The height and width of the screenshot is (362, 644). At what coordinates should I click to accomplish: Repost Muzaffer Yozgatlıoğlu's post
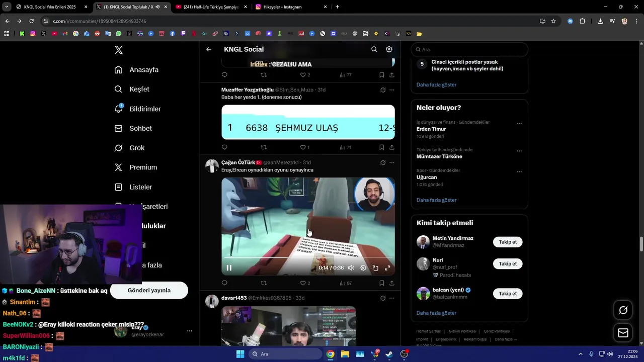coord(264,147)
